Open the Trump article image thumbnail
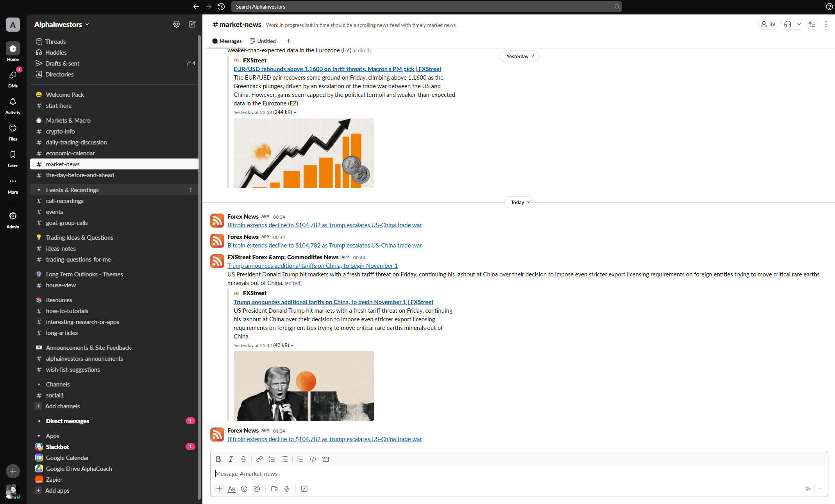Image resolution: width=835 pixels, height=504 pixels. coord(304,386)
